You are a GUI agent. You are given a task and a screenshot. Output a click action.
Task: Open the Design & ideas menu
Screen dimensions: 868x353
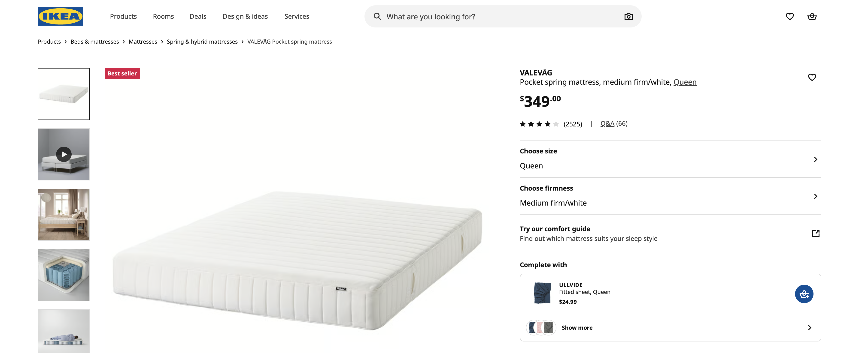[x=245, y=16]
